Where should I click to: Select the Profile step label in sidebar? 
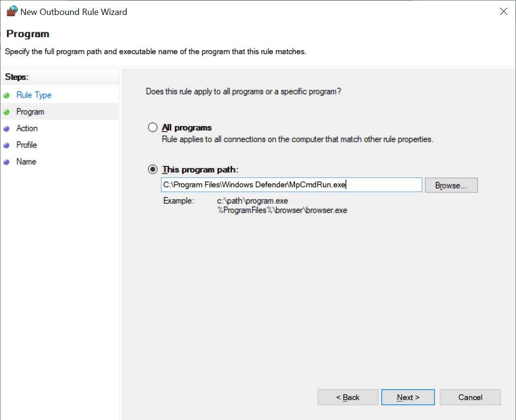pyautogui.click(x=27, y=145)
